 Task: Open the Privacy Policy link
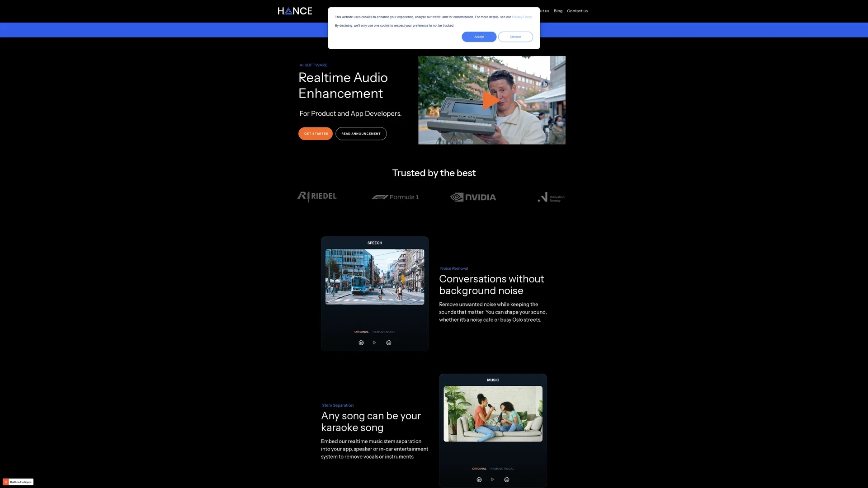point(521,17)
